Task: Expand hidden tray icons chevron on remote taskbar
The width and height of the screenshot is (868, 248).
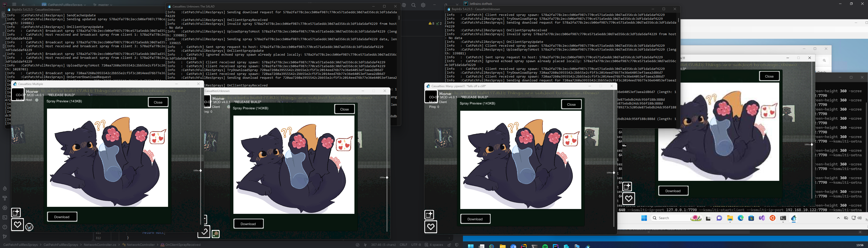Action: [838, 218]
